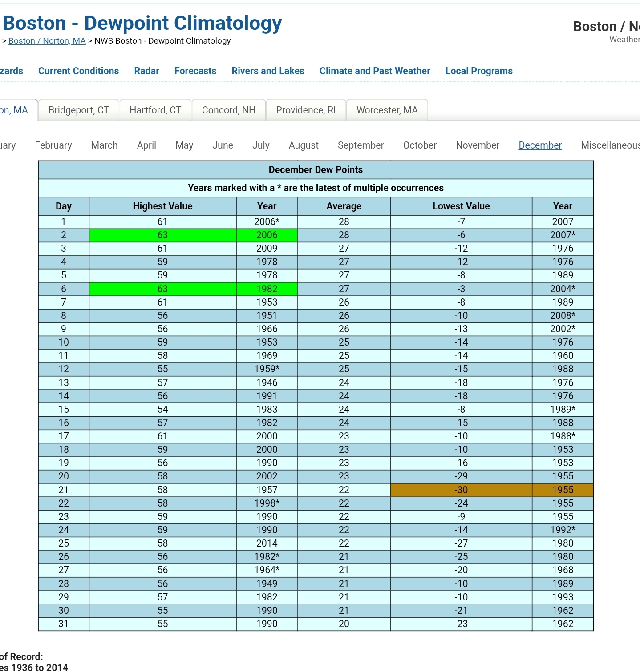640x672 pixels.
Task: Click the brown highlighted -30 lowest value cell
Action: [461, 490]
